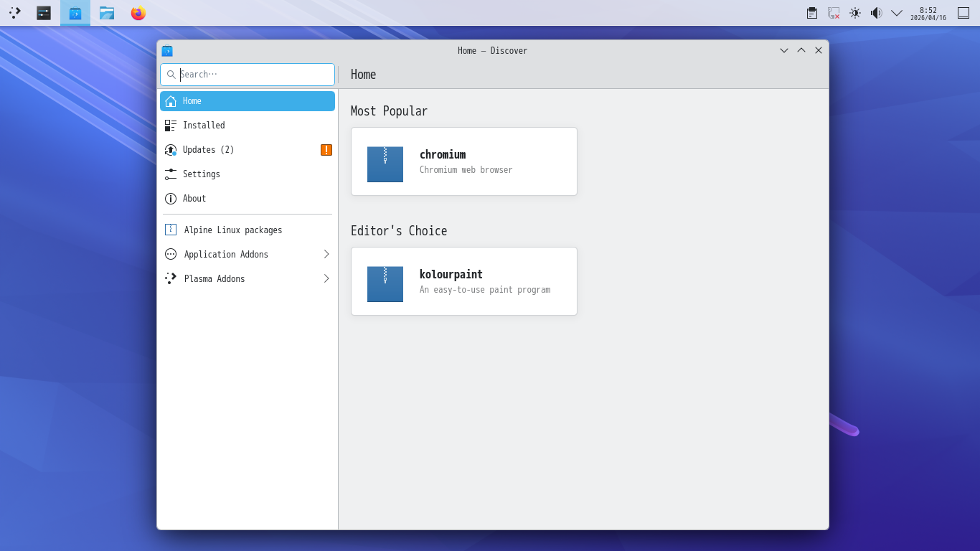The image size is (980, 551).
Task: Click the clock showing 8:52
Action: coord(928,14)
